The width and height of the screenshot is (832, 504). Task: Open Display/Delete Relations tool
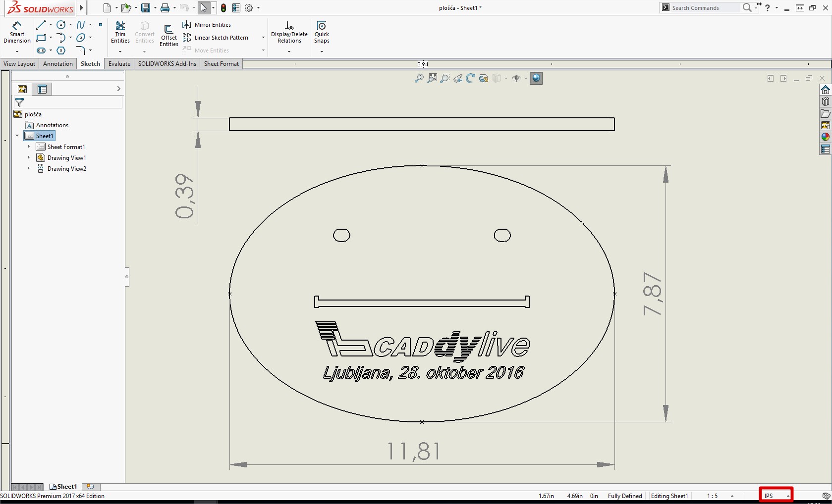point(289,32)
